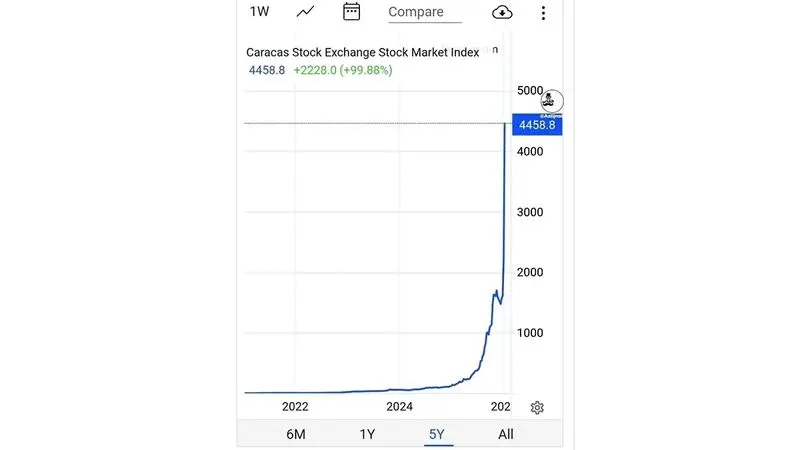Image resolution: width=800 pixels, height=450 pixels.
Task: Click the 1000 price axis label
Action: pyautogui.click(x=529, y=333)
